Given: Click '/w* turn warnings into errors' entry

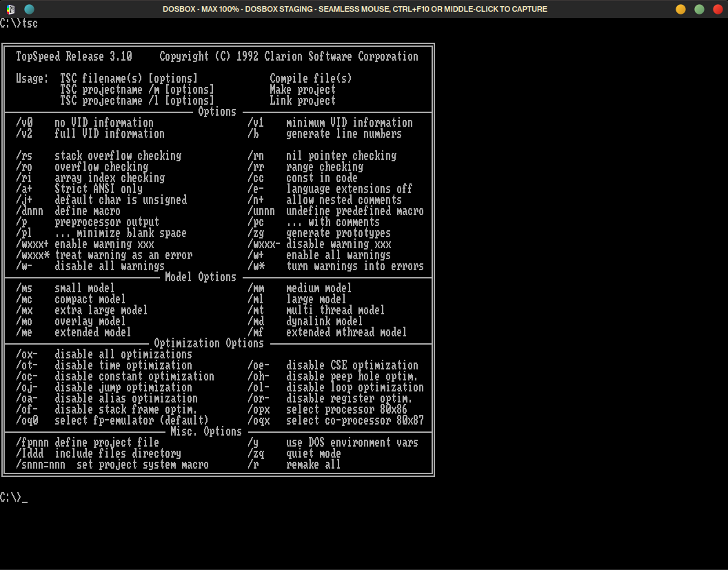Looking at the screenshot, I should (336, 267).
